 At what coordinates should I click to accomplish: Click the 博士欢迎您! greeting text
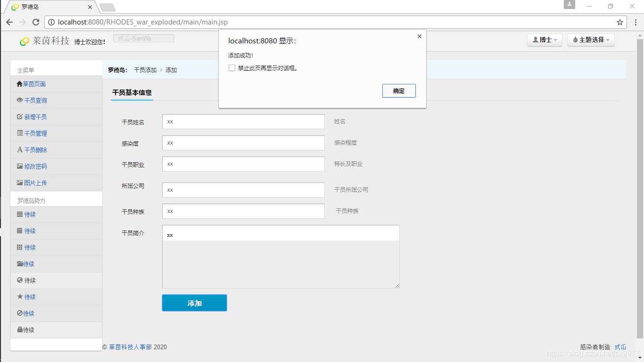click(90, 42)
